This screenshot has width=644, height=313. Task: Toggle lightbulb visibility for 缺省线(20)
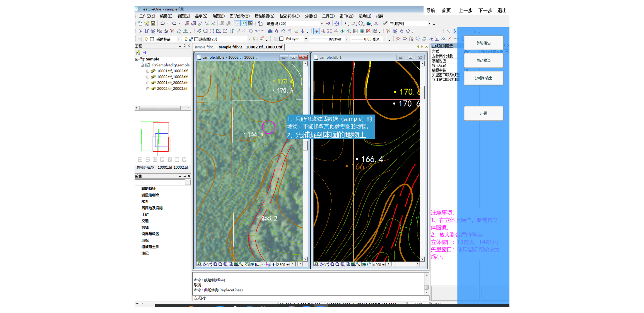pyautogui.click(x=186, y=39)
